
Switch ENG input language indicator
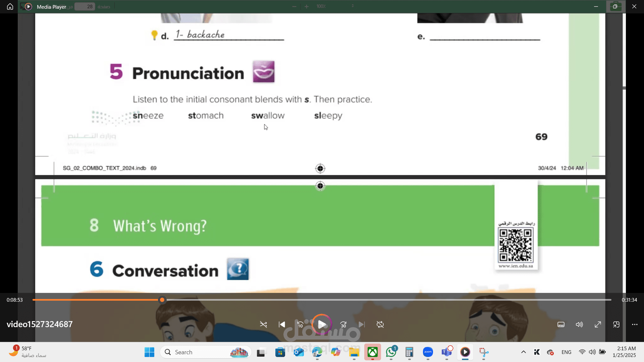coord(566,352)
